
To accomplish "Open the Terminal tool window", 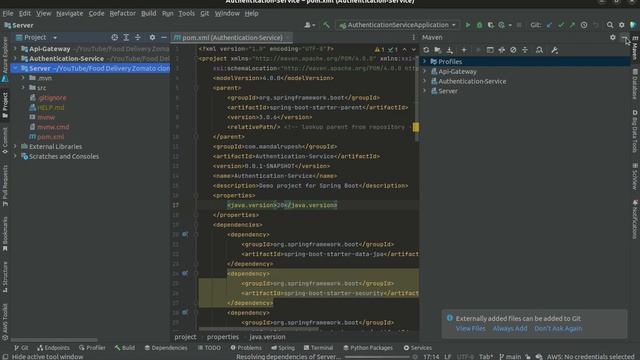I will coord(318,348).
